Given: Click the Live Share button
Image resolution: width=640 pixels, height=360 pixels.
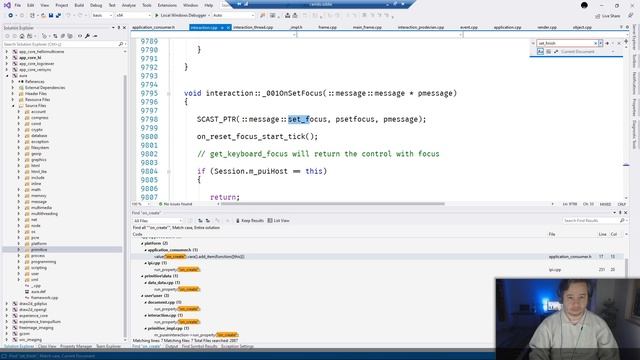Looking at the screenshot, I should point(608,16).
